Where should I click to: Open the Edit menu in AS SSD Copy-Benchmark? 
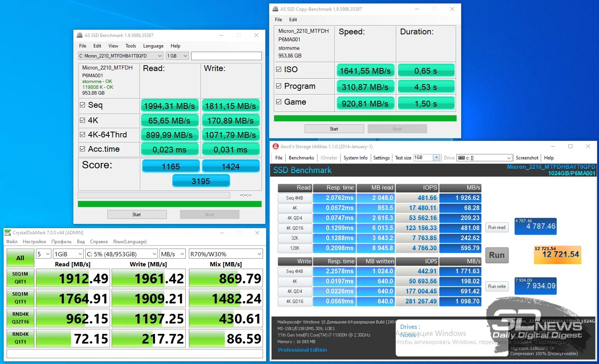point(293,19)
